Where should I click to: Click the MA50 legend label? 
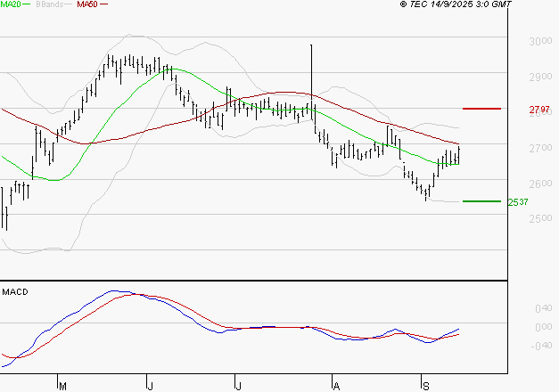coord(87,4)
